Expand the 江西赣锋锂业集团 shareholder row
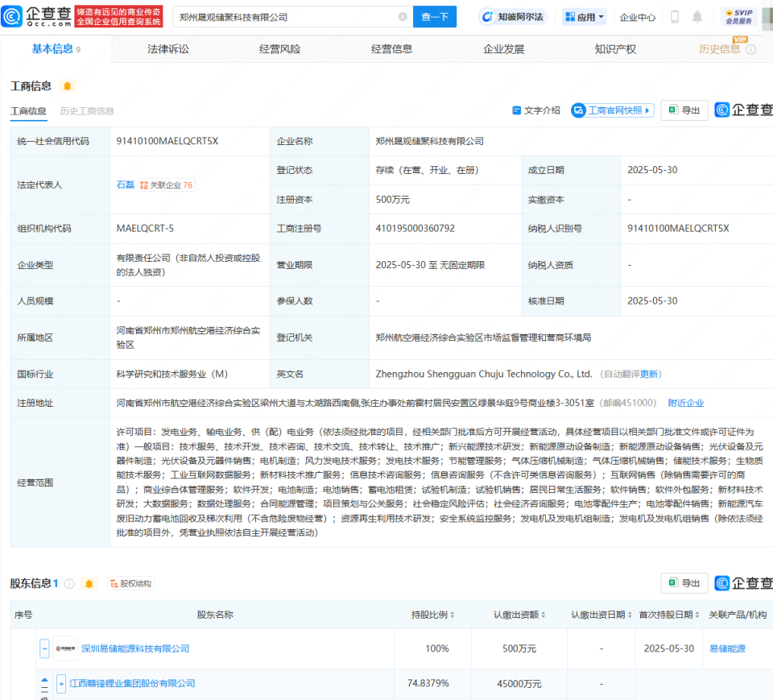Viewport: 773px width, 700px height. coord(61,684)
